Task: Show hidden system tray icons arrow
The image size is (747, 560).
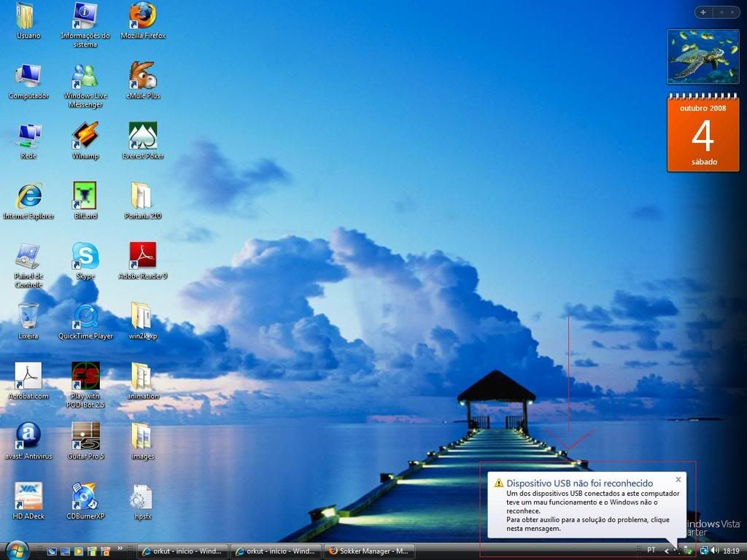Action: 666,551
